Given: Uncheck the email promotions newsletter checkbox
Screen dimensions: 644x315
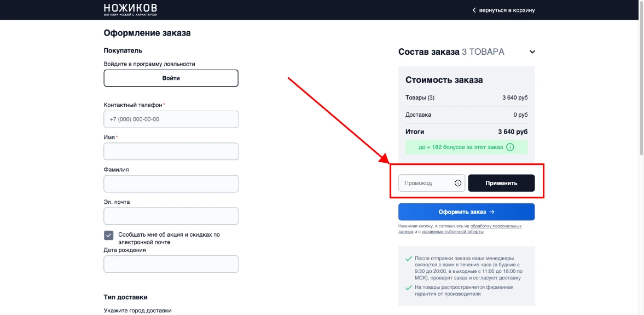Looking at the screenshot, I should [x=109, y=235].
